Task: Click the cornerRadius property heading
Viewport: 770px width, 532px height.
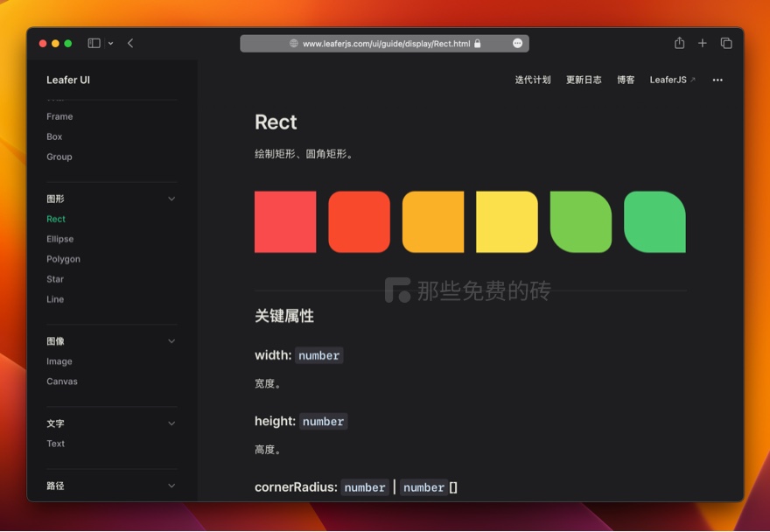Action: tap(356, 487)
